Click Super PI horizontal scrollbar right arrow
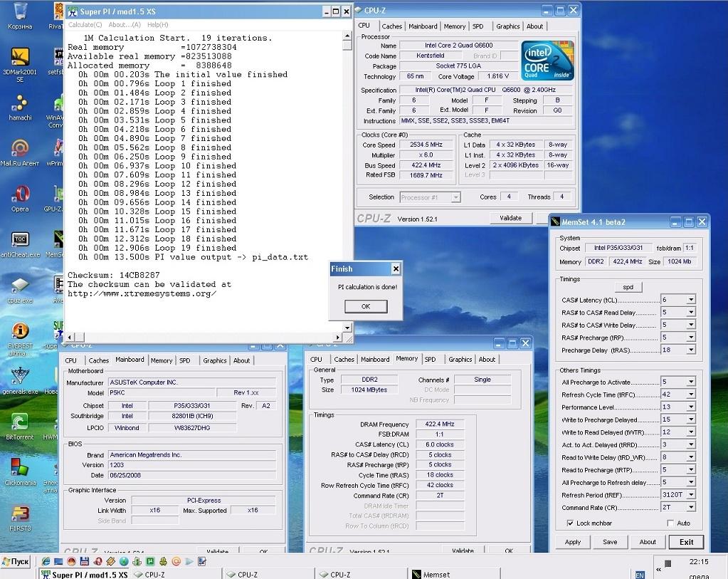 pyautogui.click(x=339, y=338)
